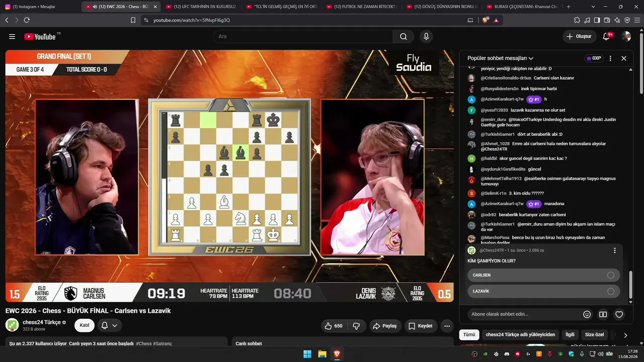Click the Oluştur create button

tap(579, 36)
